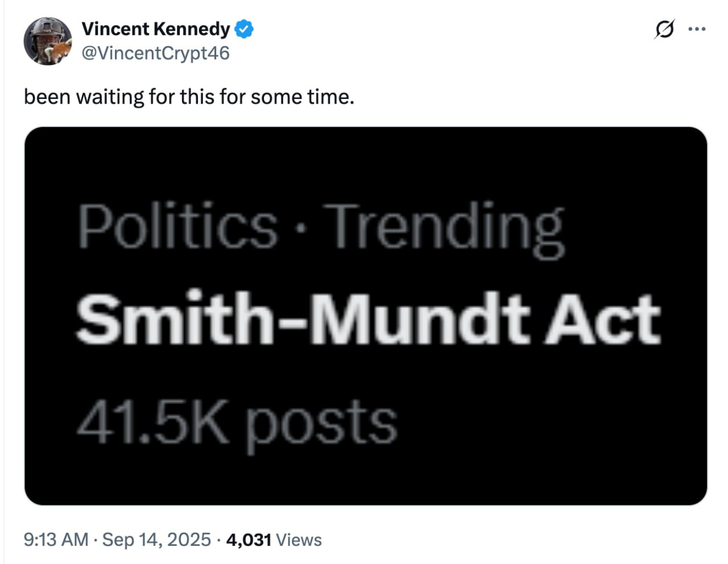The image size is (728, 564).
Task: Click the 'Trending' word in the image
Action: [447, 228]
